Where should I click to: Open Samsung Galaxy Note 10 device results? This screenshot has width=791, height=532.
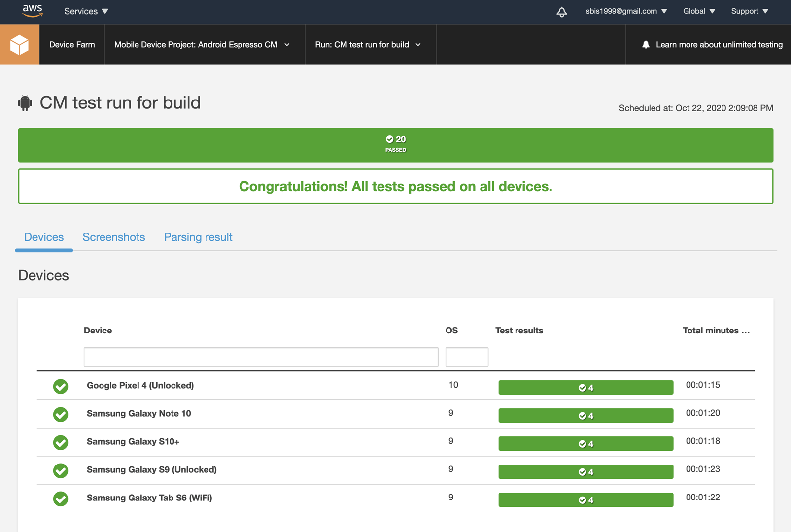point(139,413)
